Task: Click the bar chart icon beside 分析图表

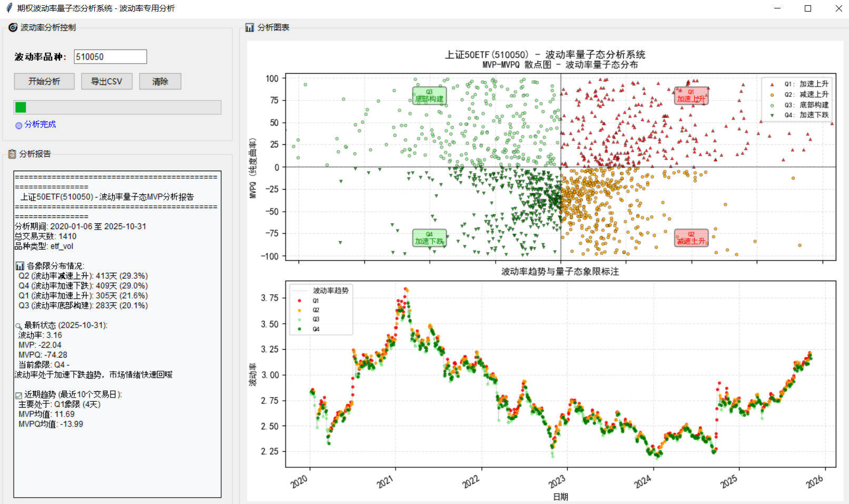Action: pos(250,27)
